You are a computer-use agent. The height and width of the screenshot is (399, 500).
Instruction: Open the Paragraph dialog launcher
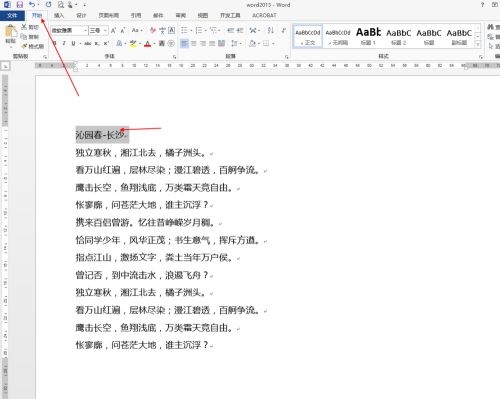pyautogui.click(x=286, y=57)
